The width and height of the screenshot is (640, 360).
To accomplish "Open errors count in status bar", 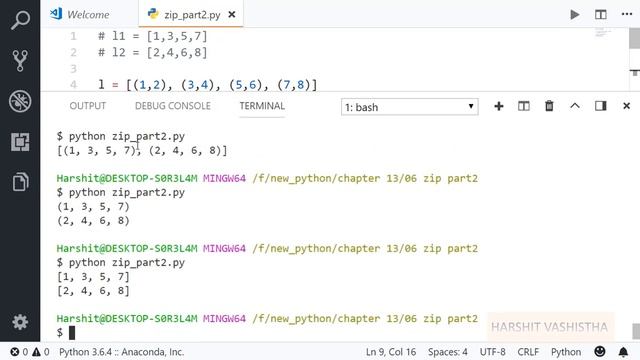I will 19,352.
